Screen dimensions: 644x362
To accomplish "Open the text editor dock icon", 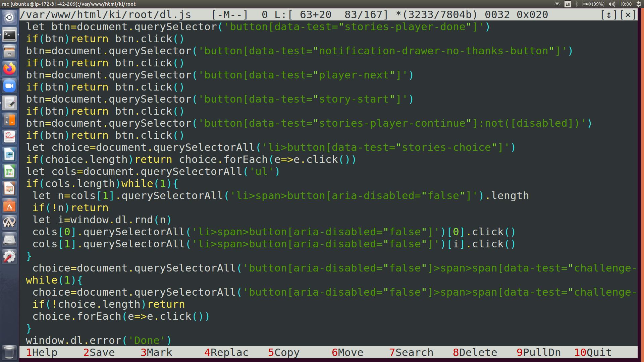I will (9, 103).
